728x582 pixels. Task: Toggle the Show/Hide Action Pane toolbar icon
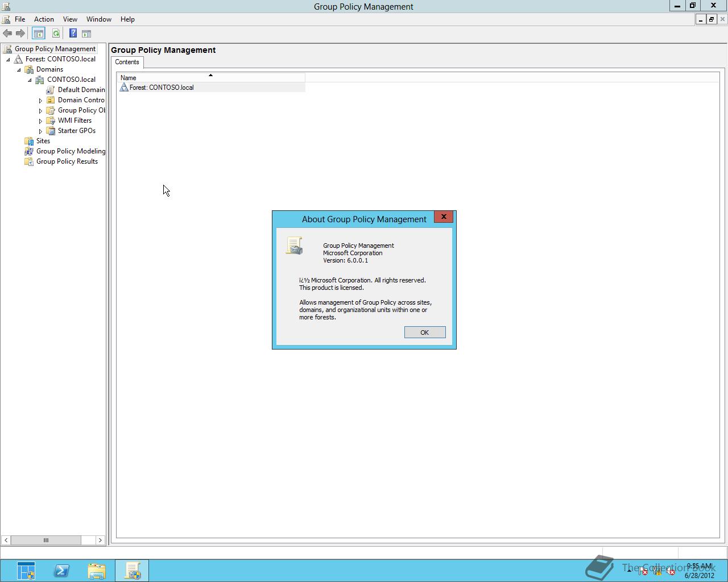[86, 34]
